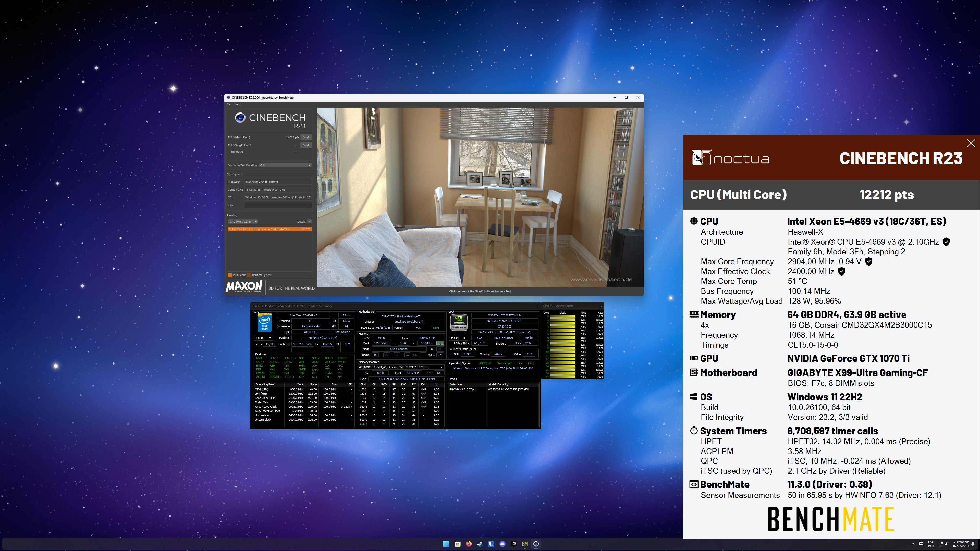Open Firefox from the taskbar
This screenshot has width=980, height=551.
coord(469,544)
